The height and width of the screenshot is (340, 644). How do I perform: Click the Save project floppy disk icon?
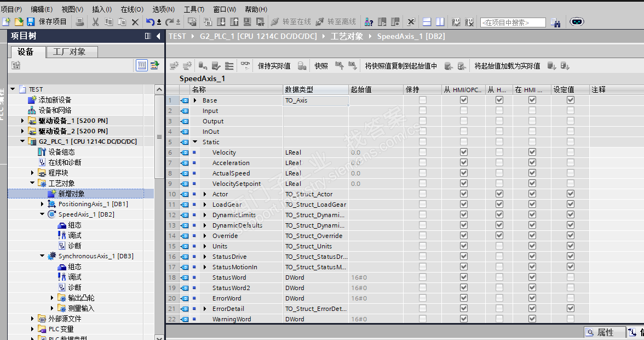pyautogui.click(x=31, y=22)
